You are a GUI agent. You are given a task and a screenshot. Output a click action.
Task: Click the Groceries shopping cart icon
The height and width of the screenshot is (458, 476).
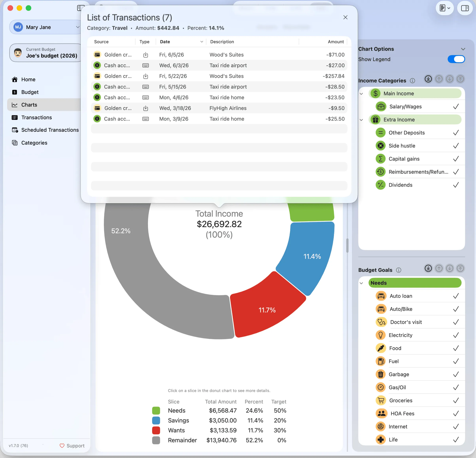pos(381,400)
